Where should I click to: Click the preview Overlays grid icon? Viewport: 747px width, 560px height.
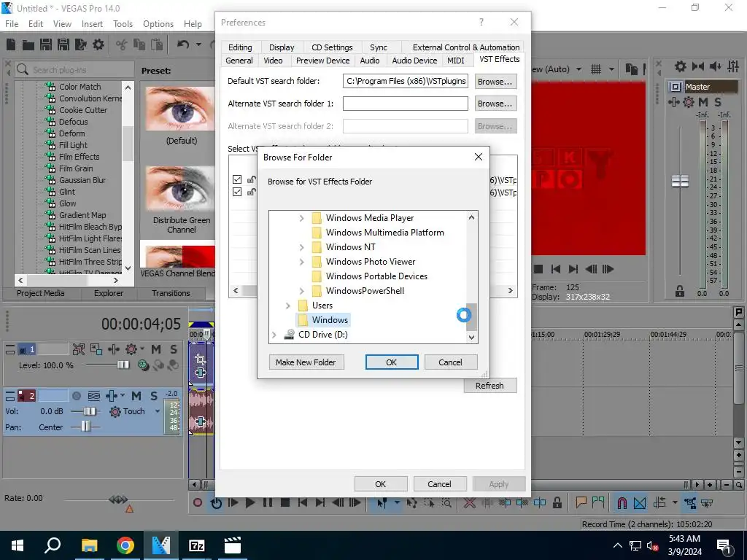tap(596, 69)
